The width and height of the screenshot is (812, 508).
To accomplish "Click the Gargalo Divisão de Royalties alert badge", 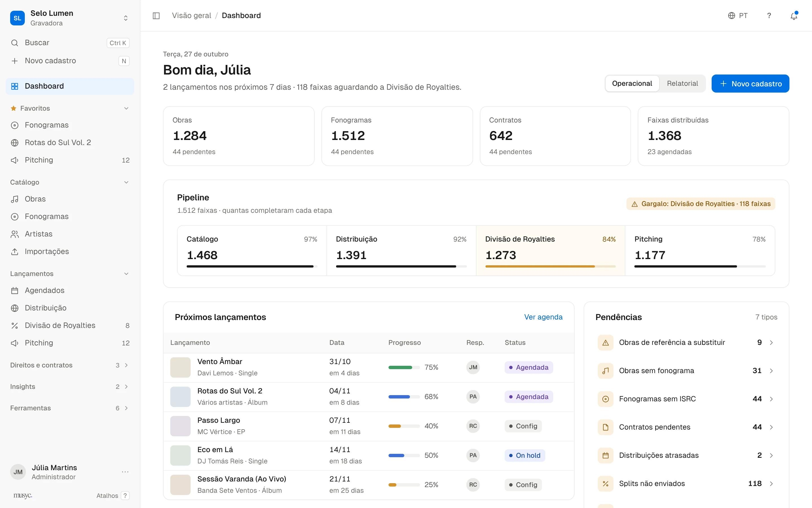I will (x=701, y=204).
